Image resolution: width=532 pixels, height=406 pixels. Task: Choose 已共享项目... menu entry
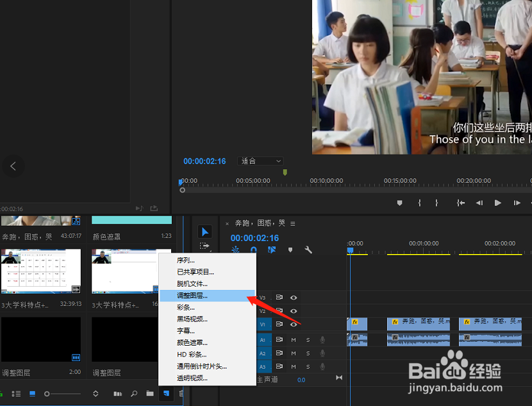[207, 272]
